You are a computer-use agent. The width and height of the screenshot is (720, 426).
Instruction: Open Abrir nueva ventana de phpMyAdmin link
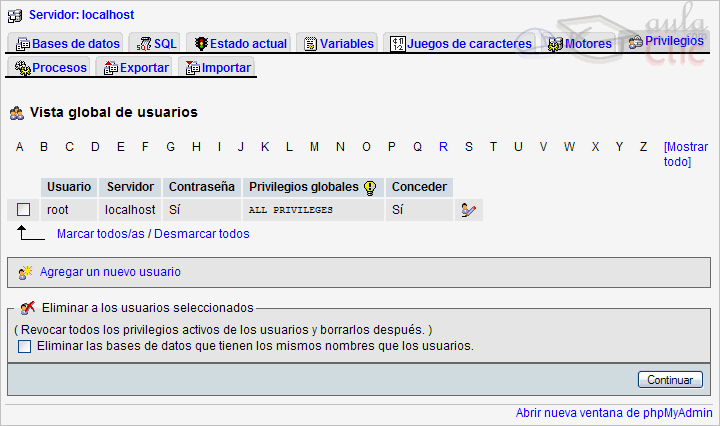coord(614,413)
